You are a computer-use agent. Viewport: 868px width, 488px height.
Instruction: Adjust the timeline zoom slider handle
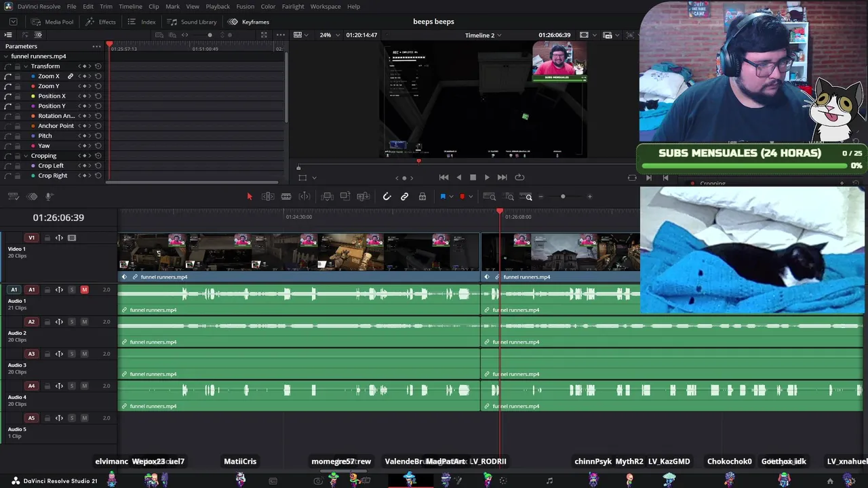tap(563, 197)
